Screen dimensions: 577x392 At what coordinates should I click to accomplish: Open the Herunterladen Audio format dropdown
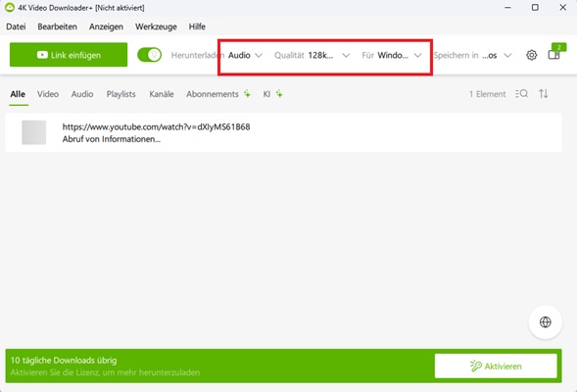tap(245, 55)
